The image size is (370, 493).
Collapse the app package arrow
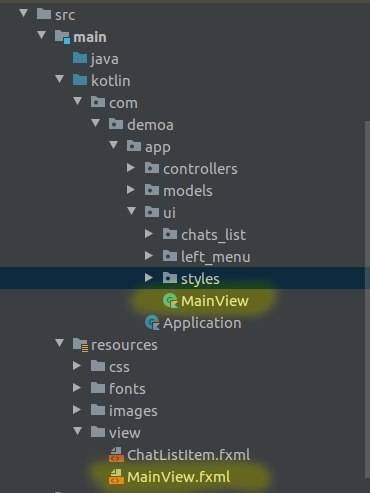coord(114,145)
